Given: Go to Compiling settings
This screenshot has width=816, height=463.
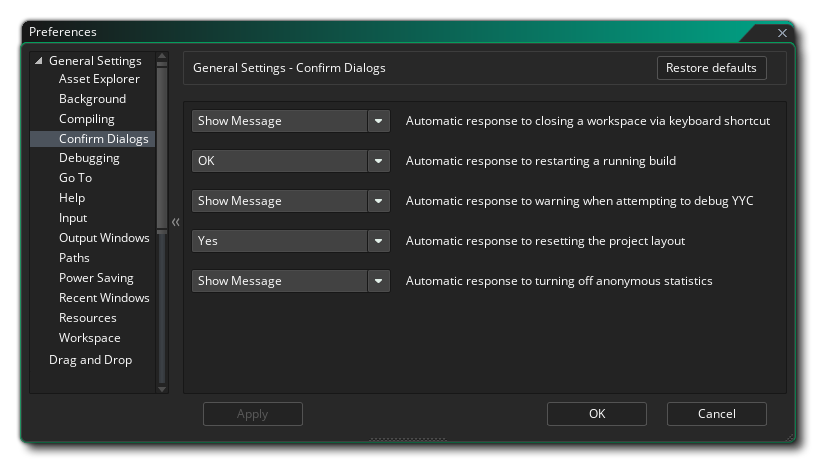Looking at the screenshot, I should pyautogui.click(x=86, y=119).
